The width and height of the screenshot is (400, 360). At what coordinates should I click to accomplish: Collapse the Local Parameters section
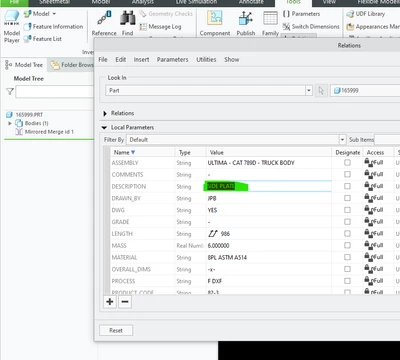104,128
